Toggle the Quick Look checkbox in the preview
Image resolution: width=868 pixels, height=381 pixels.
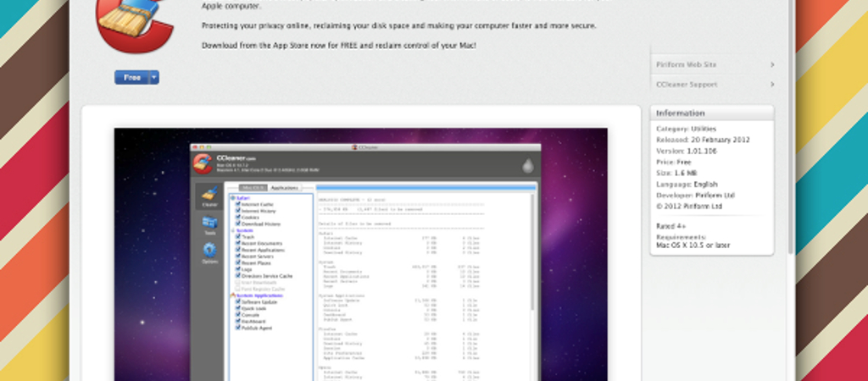pos(238,308)
